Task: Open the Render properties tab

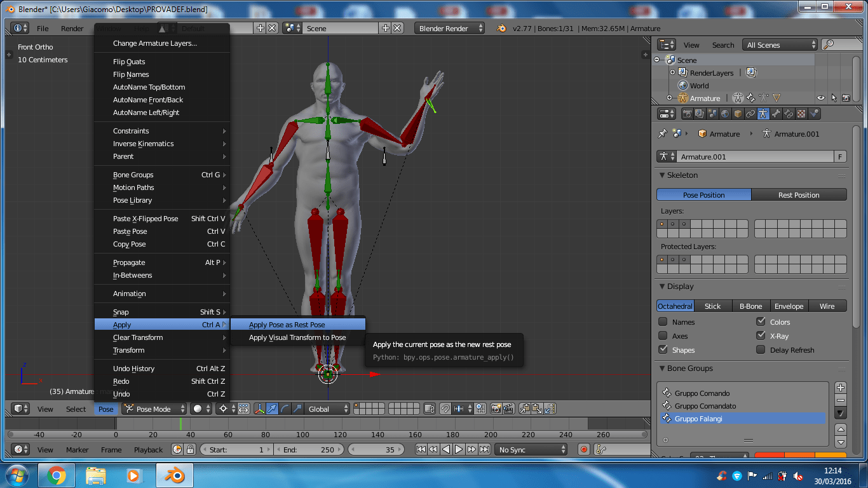Action: 688,113
